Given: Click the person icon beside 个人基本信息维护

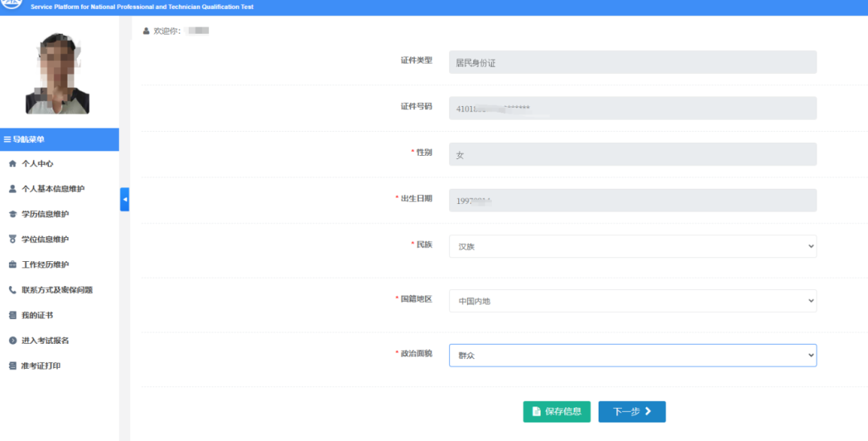Looking at the screenshot, I should [13, 189].
